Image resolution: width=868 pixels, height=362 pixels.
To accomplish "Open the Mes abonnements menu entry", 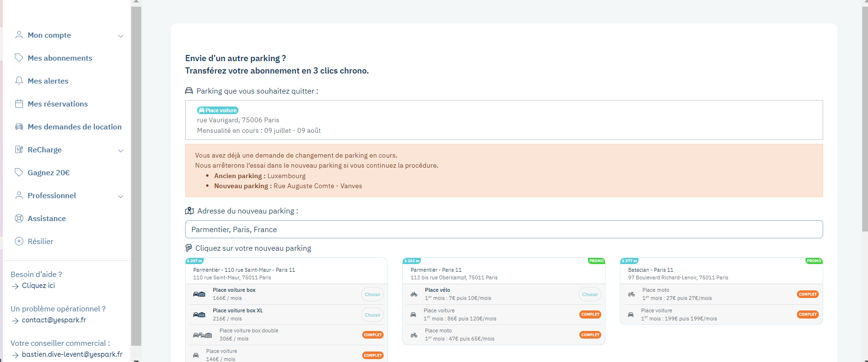I will click(60, 58).
